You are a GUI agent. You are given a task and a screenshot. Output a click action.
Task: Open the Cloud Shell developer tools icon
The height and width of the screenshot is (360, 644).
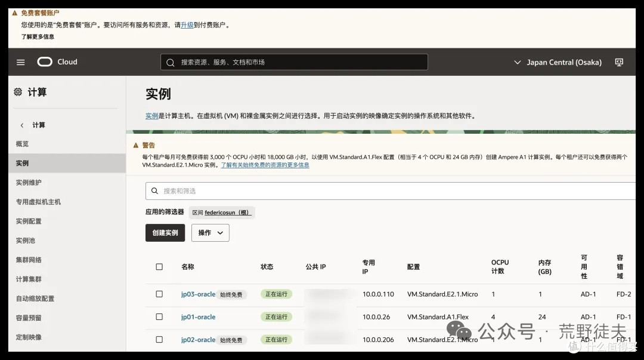tap(619, 62)
